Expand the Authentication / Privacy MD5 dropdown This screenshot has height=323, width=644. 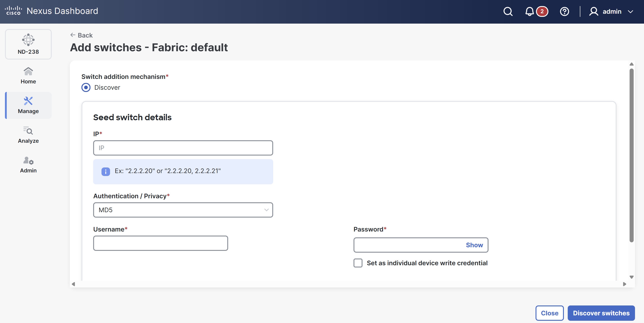coord(183,210)
